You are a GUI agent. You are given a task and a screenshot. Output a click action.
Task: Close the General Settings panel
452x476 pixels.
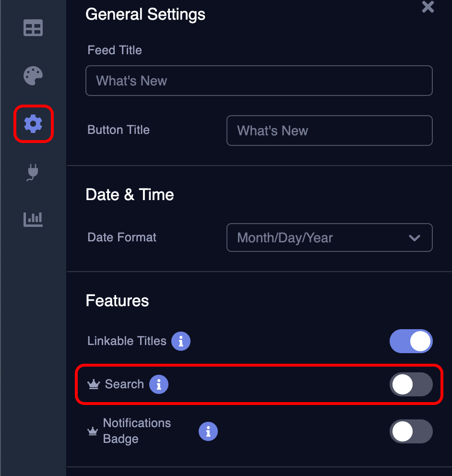[x=428, y=7]
